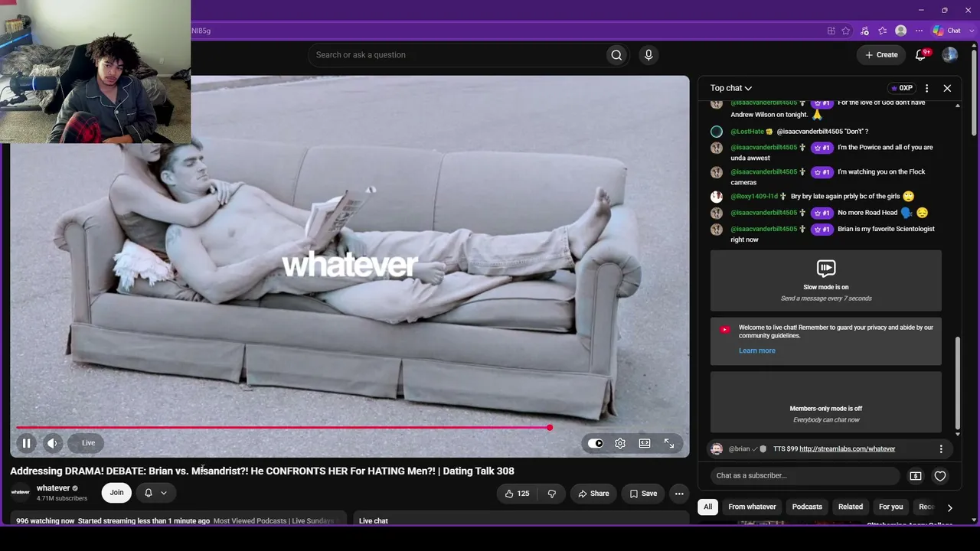Open the streamlabs.com/whatever link
This screenshot has width=980, height=551.
tap(848, 449)
